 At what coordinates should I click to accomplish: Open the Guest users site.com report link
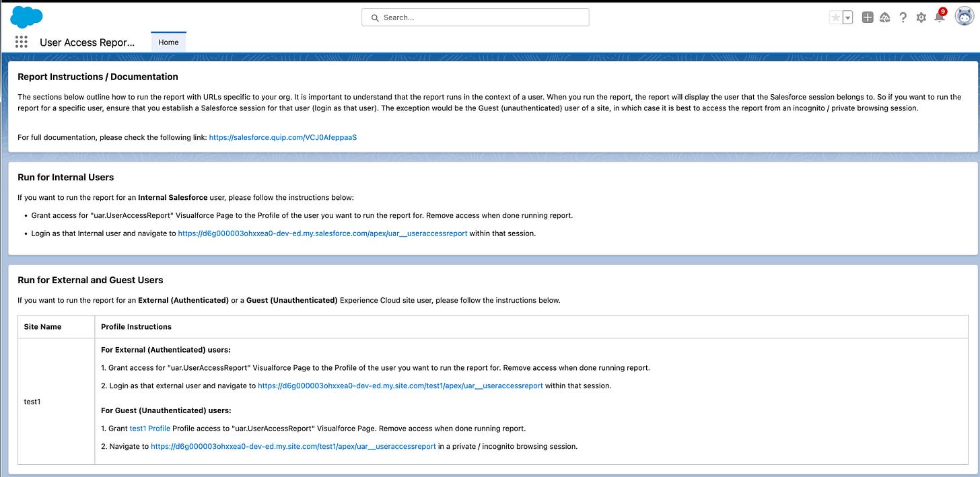coord(293,446)
